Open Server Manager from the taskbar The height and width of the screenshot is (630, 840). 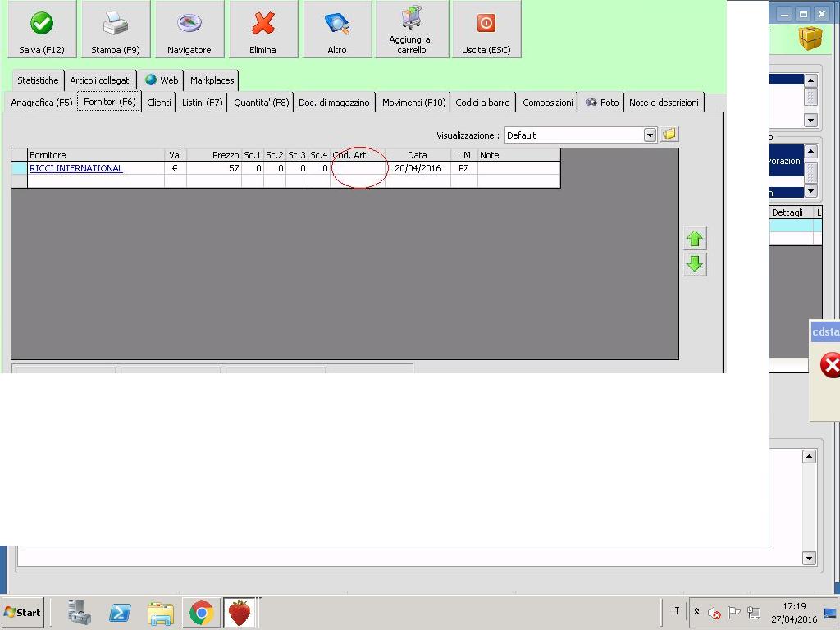click(x=80, y=612)
